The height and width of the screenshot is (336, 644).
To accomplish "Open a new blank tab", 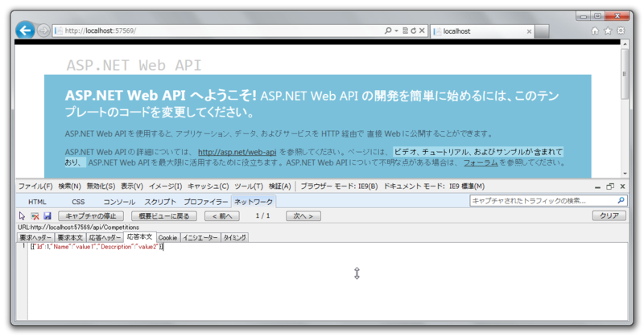I will click(x=542, y=31).
